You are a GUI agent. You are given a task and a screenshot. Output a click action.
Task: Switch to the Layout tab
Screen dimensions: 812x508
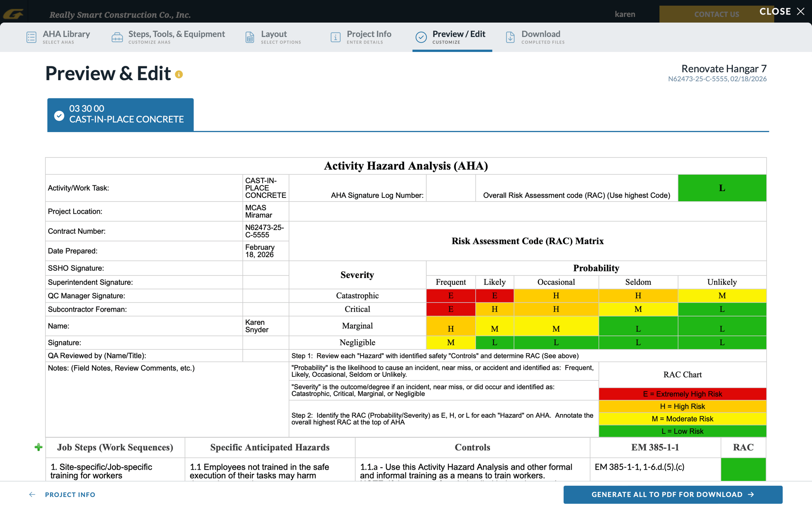pos(273,37)
